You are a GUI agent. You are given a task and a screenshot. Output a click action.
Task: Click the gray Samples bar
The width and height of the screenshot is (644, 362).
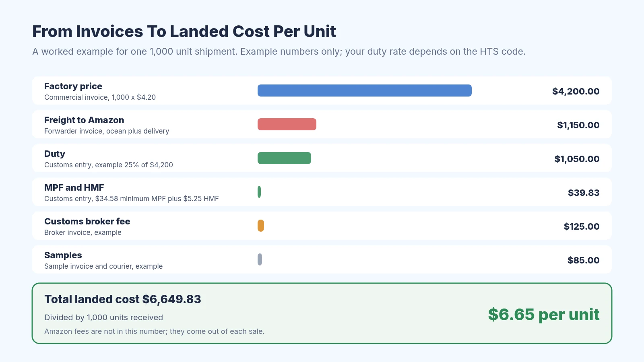tap(260, 259)
